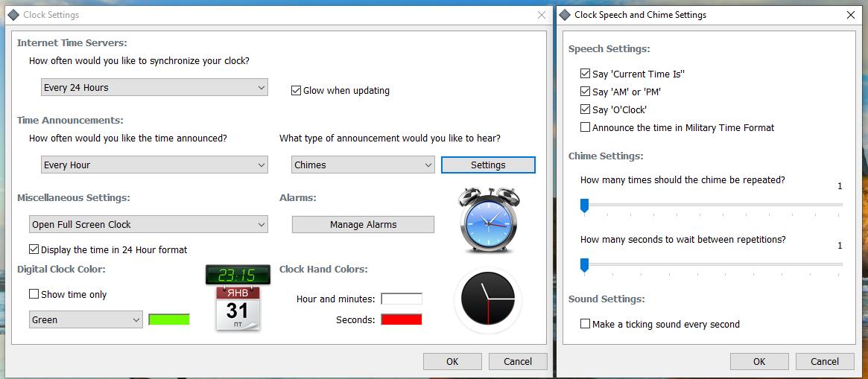
Task: Open chime Settings button
Action: pos(488,165)
